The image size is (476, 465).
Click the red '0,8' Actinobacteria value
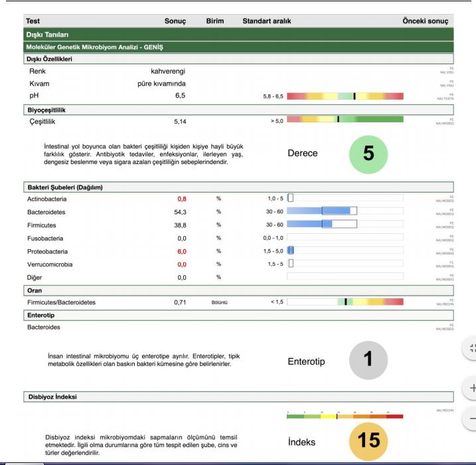pos(182,199)
